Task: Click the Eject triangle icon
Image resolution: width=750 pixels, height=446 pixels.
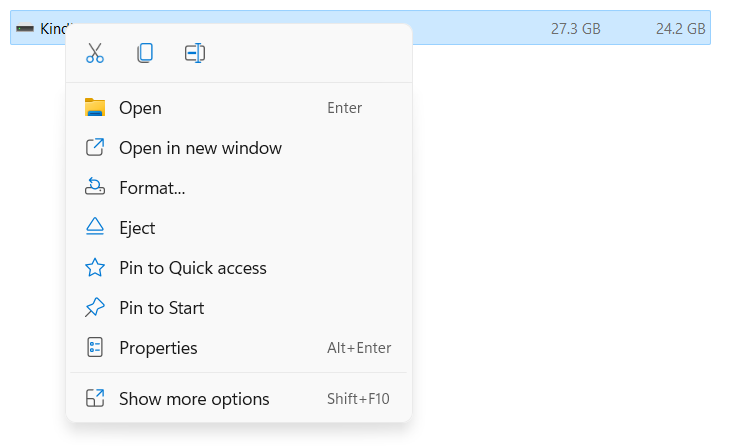Action: click(x=95, y=228)
